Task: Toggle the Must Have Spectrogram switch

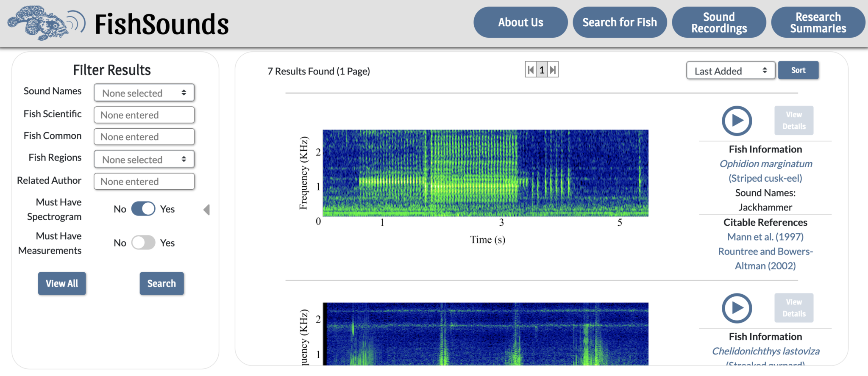Action: pos(143,209)
